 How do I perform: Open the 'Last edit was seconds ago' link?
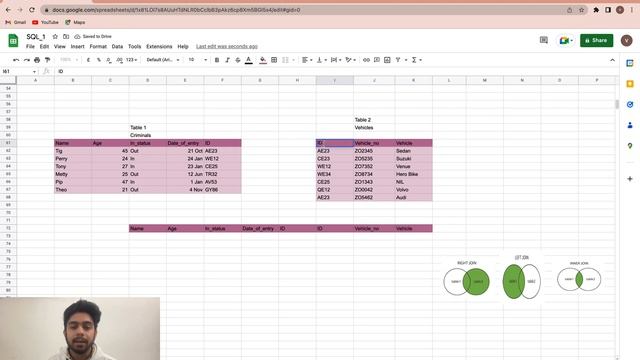[227, 47]
